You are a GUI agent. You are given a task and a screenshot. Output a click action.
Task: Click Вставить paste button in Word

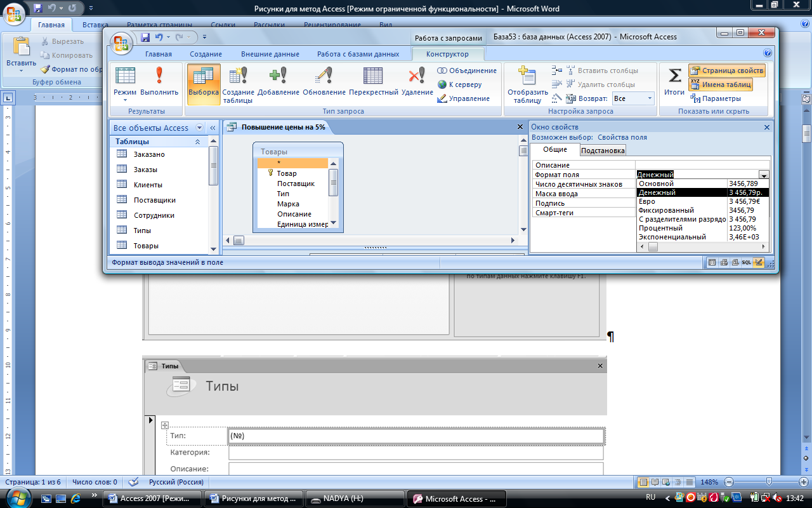point(21,54)
